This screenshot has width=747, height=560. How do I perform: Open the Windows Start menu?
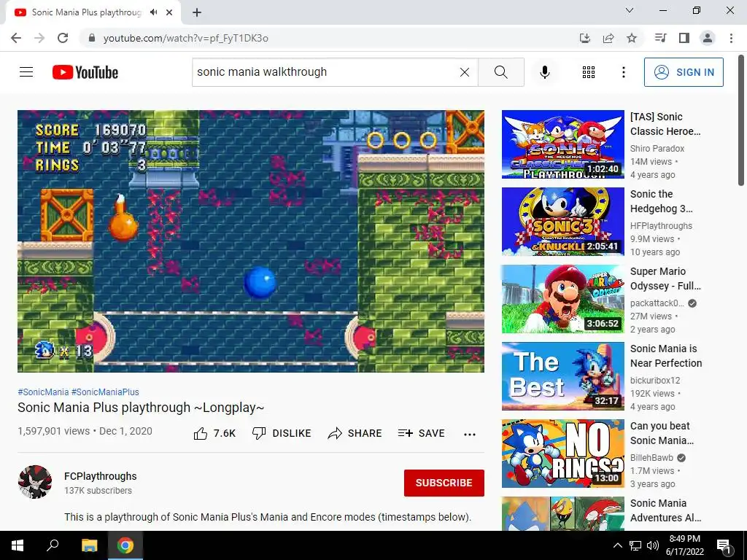[18, 545]
